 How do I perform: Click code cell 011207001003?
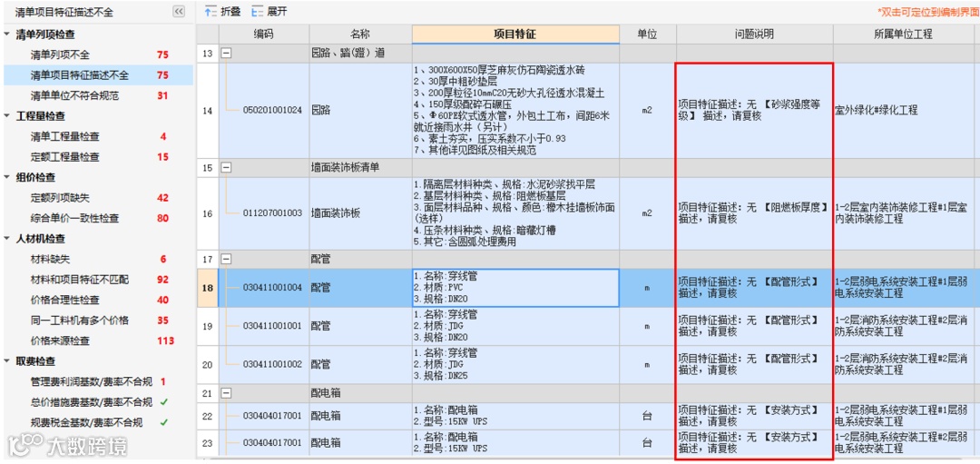[x=272, y=213]
